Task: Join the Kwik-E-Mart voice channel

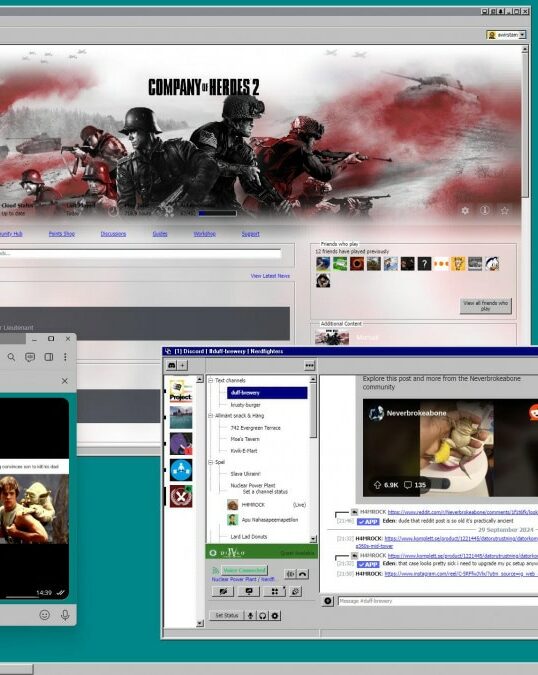Action: tap(244, 451)
